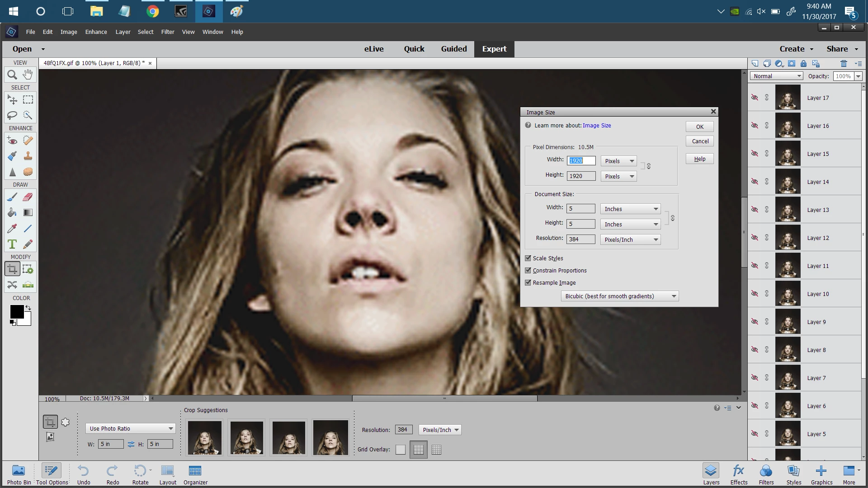Select the Lasso tool
The image size is (868, 488).
[x=12, y=115]
